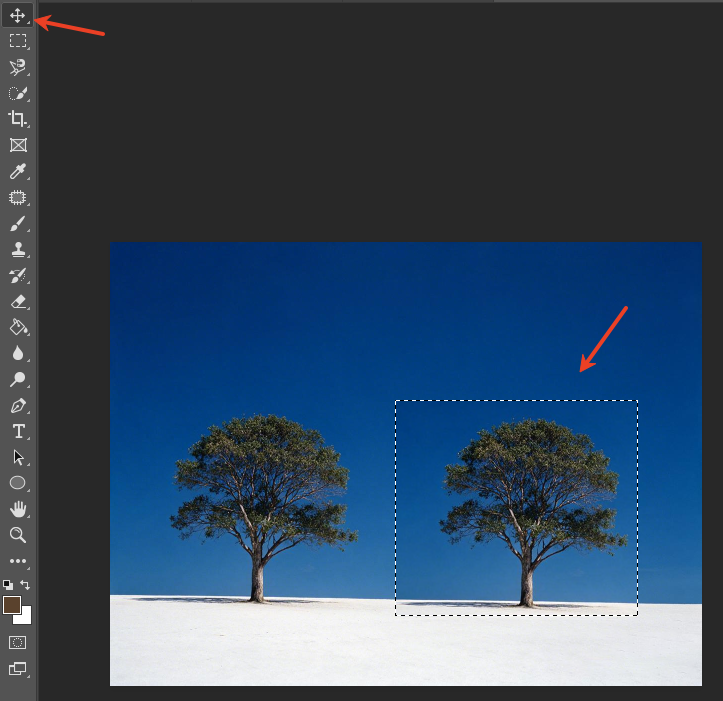
Task: Choose the Brush tool
Action: click(x=18, y=224)
